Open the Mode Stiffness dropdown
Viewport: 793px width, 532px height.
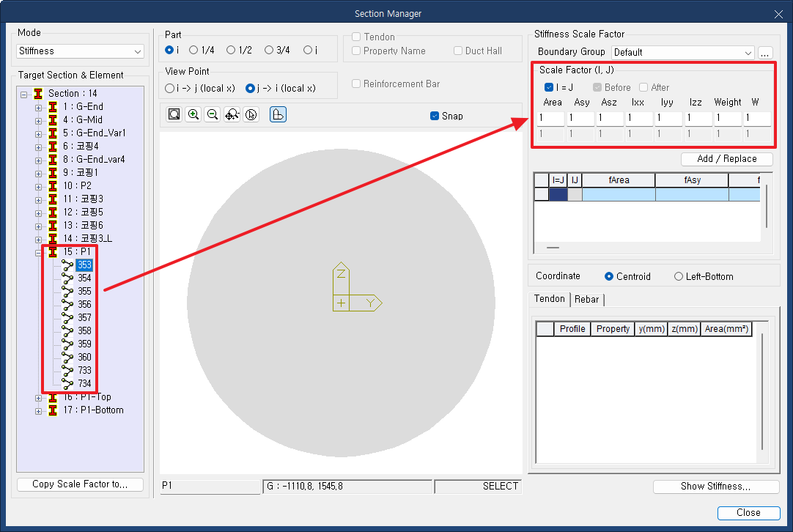point(81,51)
